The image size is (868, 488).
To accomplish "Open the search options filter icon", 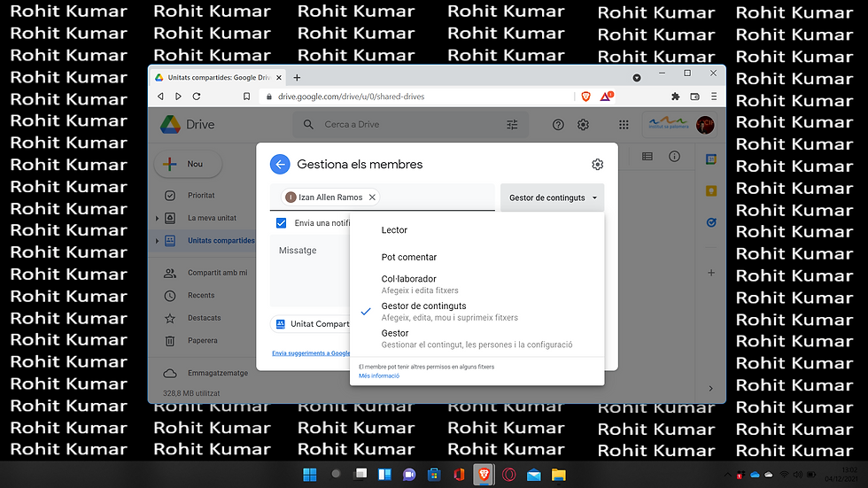I will tap(512, 125).
